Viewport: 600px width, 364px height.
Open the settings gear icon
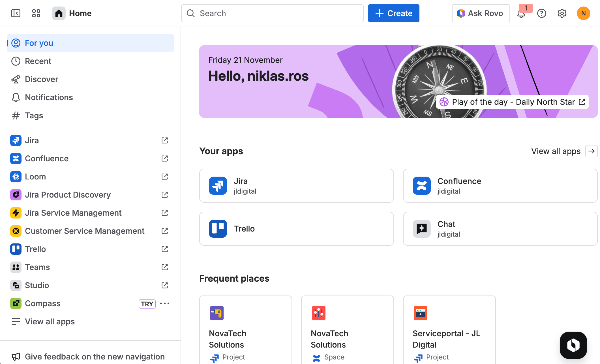(x=562, y=13)
